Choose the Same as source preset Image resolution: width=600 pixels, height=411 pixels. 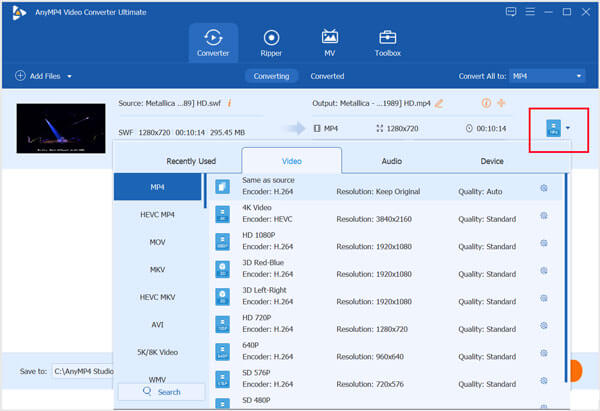tap(385, 186)
